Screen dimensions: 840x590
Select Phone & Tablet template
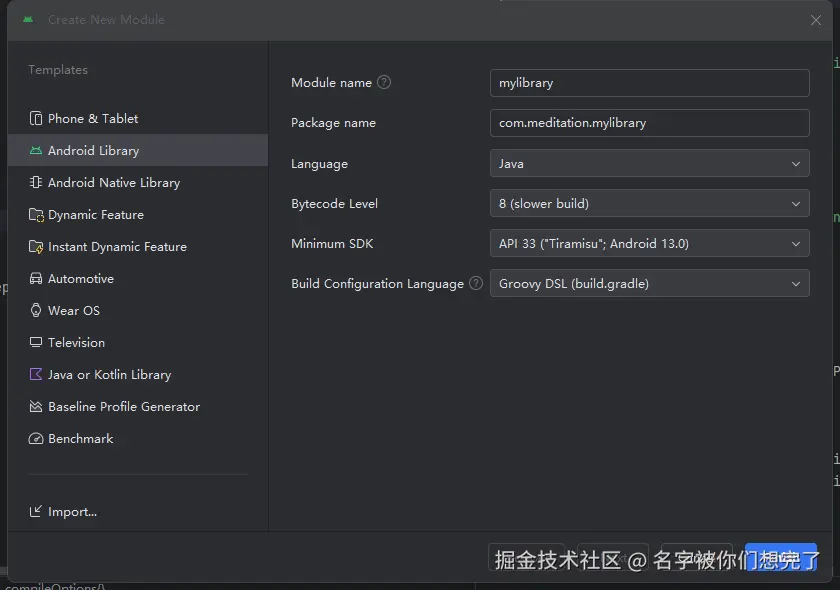[x=138, y=118]
